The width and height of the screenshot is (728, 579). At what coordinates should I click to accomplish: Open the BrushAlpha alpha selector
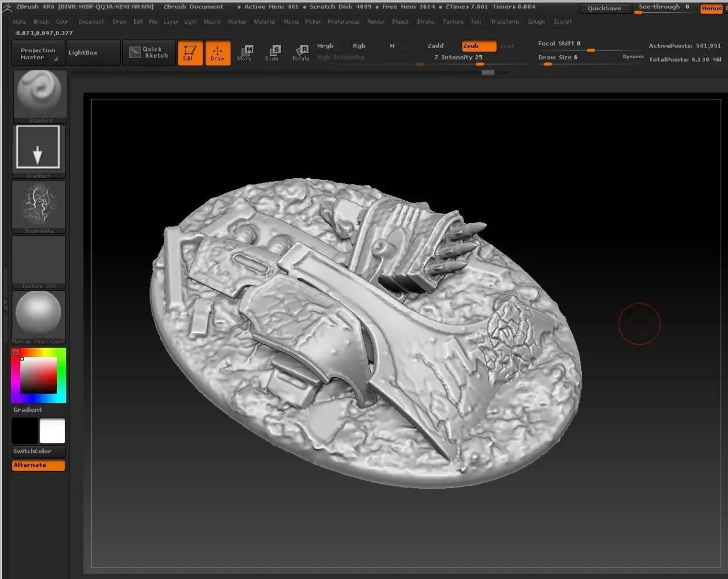coord(39,207)
